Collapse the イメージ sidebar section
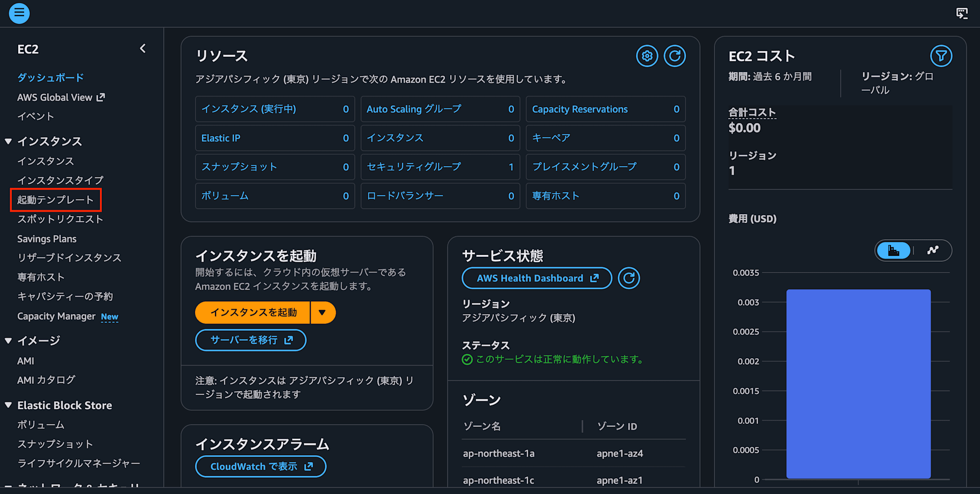This screenshot has height=494, width=980. [8, 341]
